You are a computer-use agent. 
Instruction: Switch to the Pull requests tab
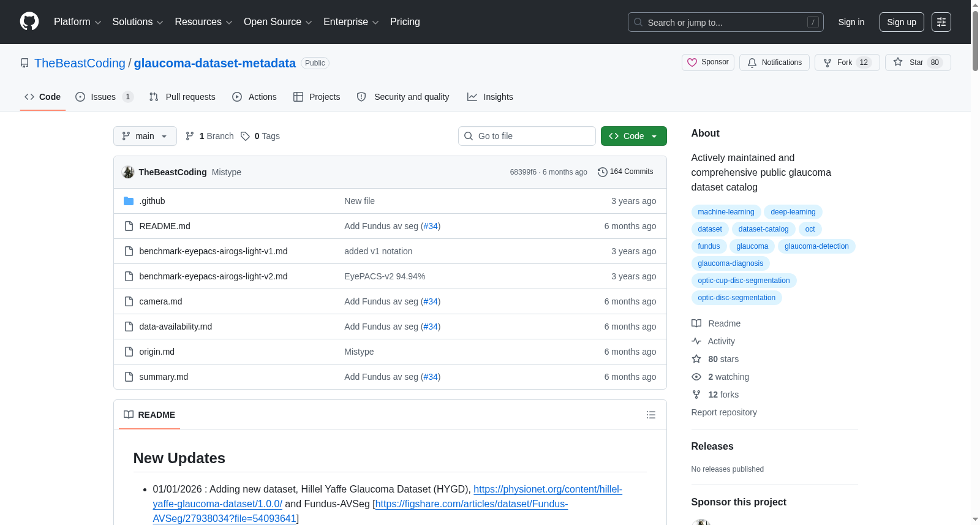(183, 97)
